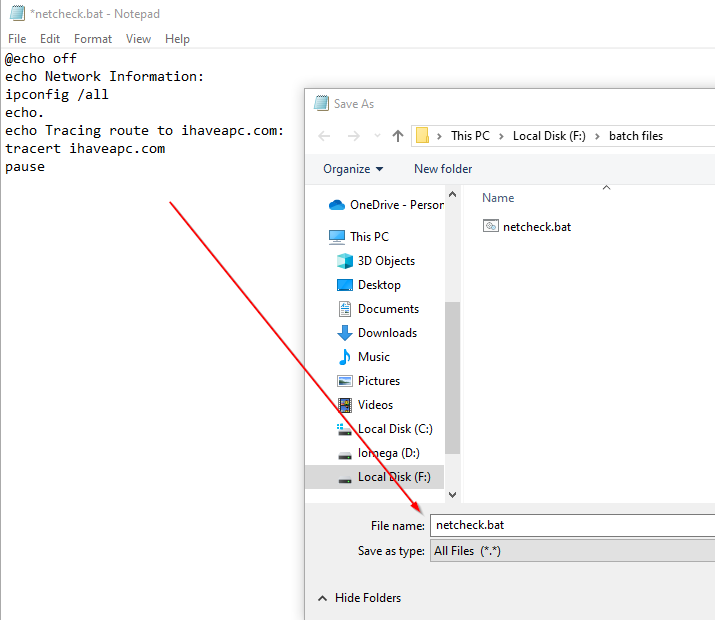This screenshot has height=620, width=715.
Task: Click the navigation pane scrollbar thumb
Action: [452, 377]
